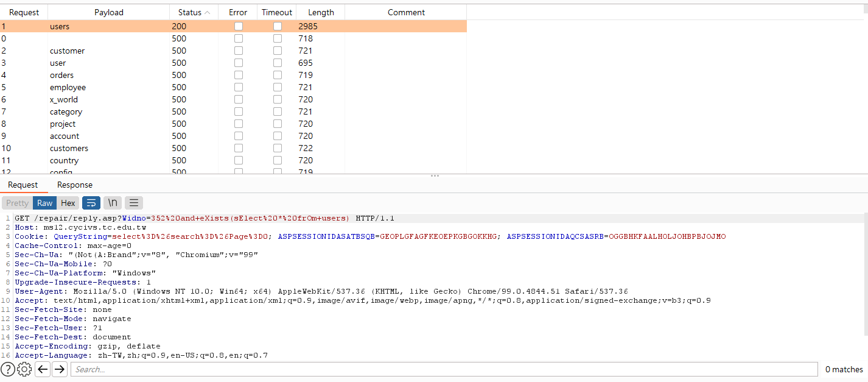The height and width of the screenshot is (382, 868).
Task: Go to previous search match arrow
Action: coord(43,369)
